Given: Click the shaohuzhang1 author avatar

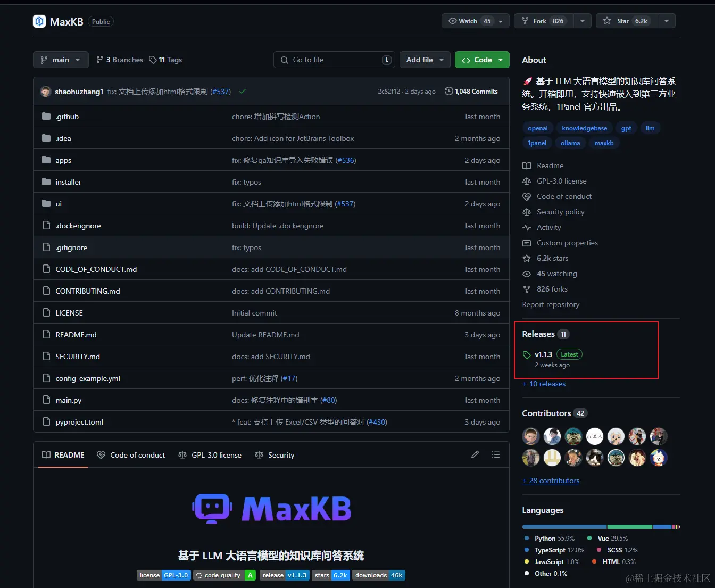Looking at the screenshot, I should click(x=46, y=92).
